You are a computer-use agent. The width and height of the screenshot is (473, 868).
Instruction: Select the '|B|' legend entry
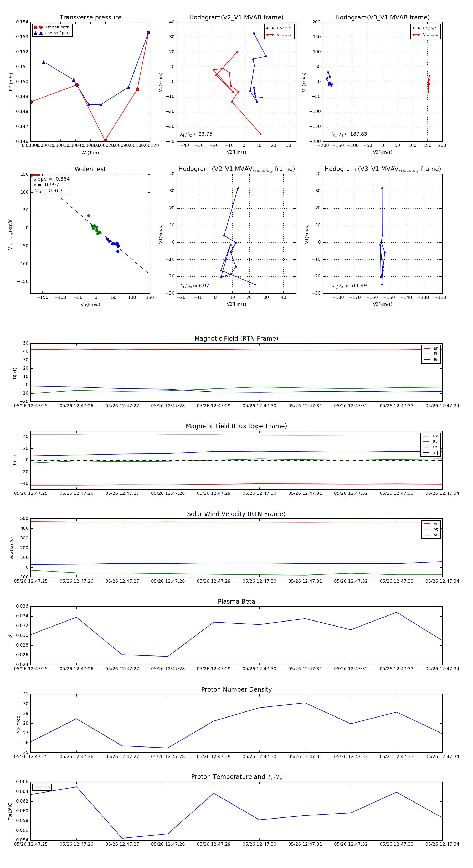[x=431, y=453]
